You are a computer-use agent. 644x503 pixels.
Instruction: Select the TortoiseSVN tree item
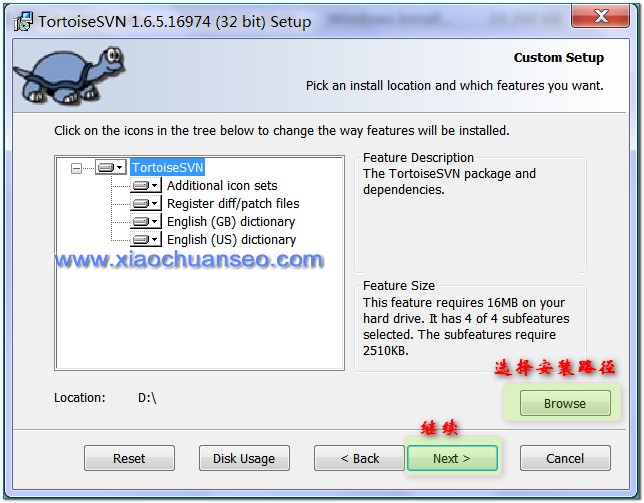tap(168, 168)
